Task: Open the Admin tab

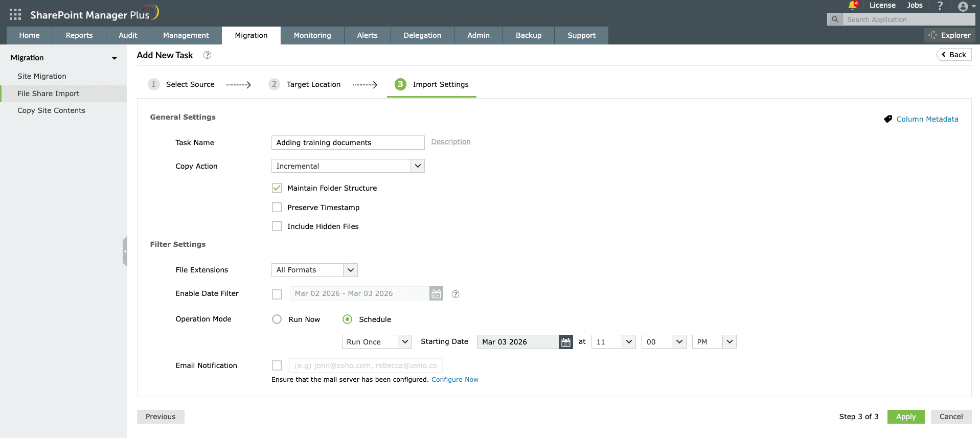Action: (x=478, y=35)
